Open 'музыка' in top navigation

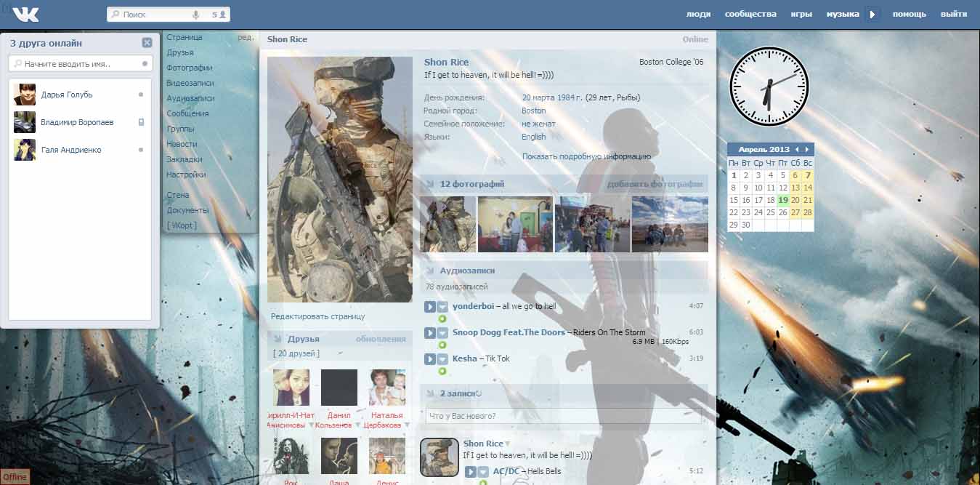tap(843, 14)
